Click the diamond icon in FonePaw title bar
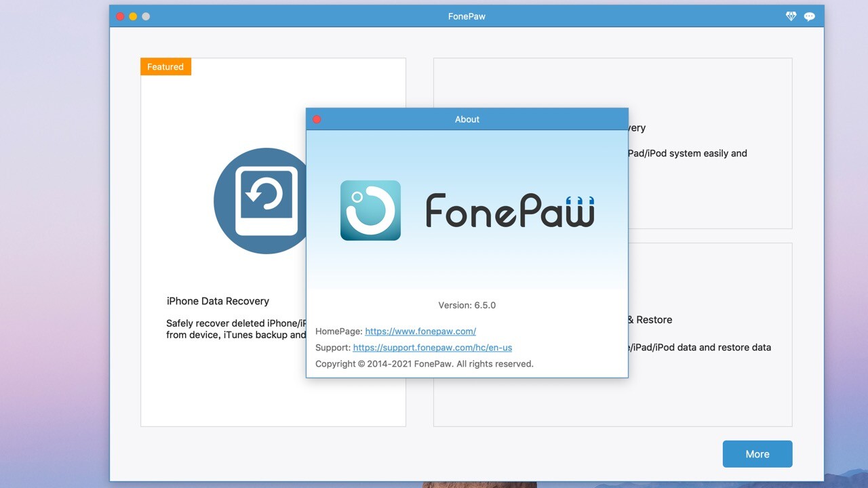The image size is (868, 488). (x=791, y=16)
